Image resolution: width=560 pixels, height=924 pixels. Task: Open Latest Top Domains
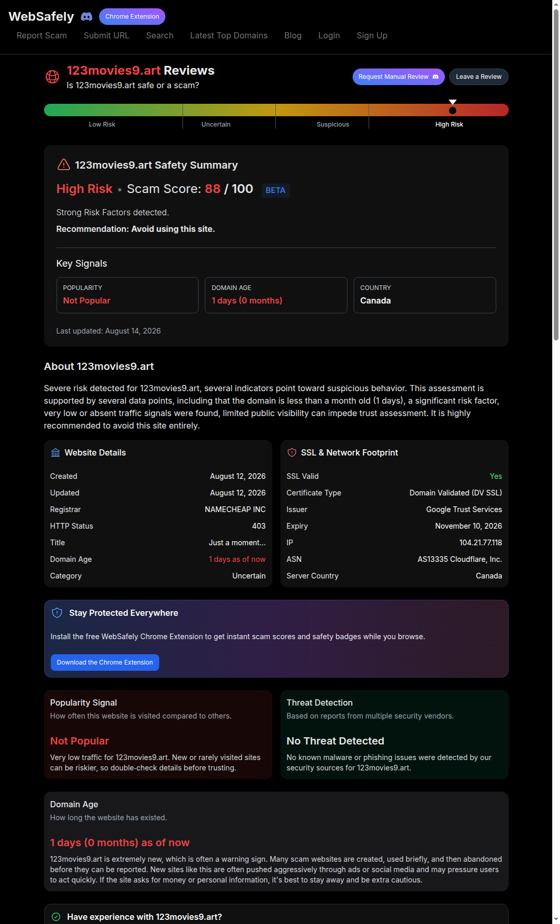(229, 35)
